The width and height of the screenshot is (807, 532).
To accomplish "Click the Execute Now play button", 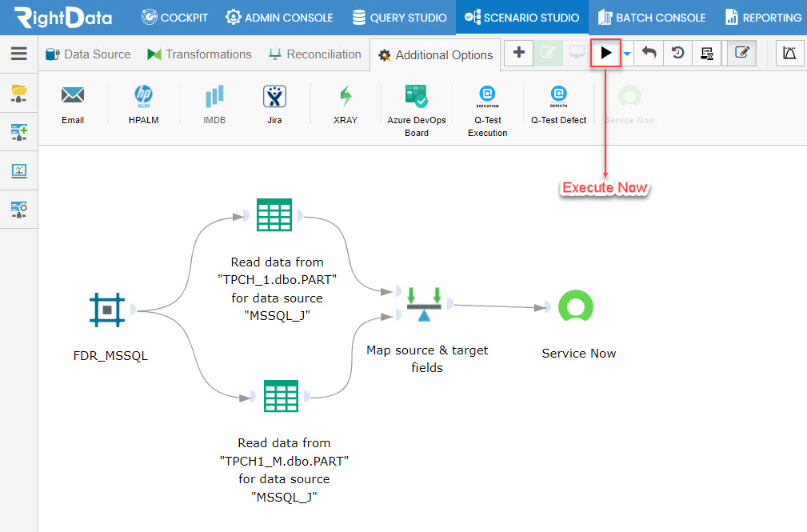I will [x=605, y=53].
